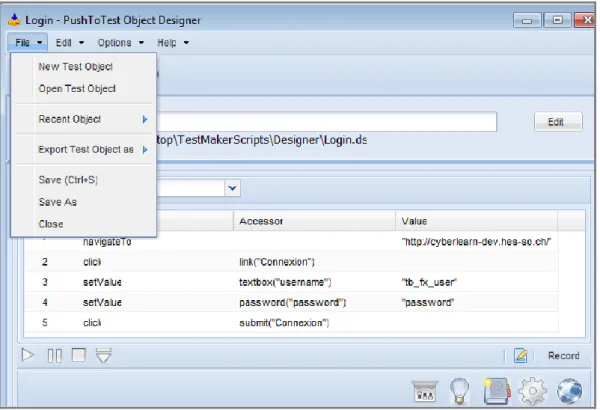Click the "password" value cell in row 4

[427, 302]
